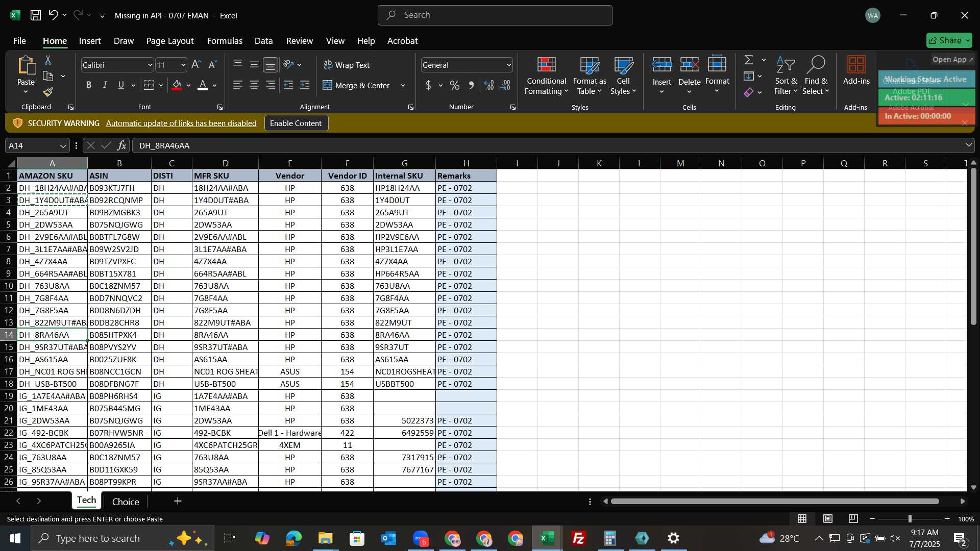The image size is (980, 551).
Task: Click the vertical scrollbar thumb
Action: tap(973, 246)
